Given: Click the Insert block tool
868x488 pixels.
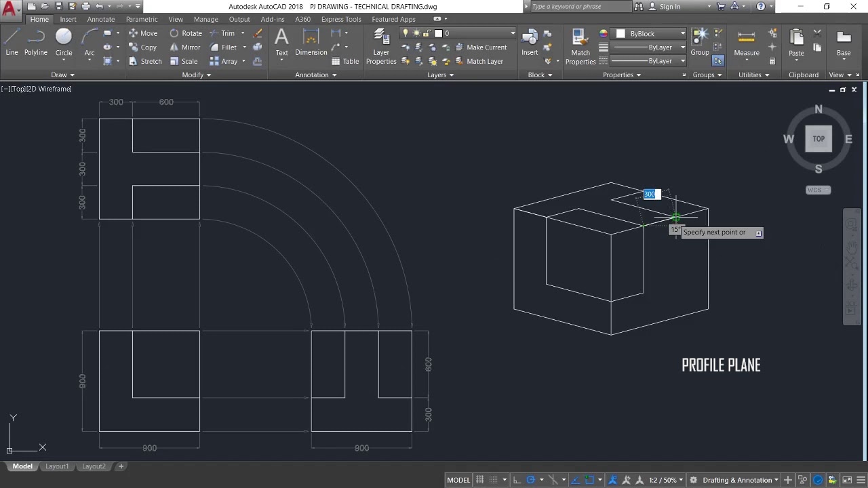Looking at the screenshot, I should tap(530, 42).
